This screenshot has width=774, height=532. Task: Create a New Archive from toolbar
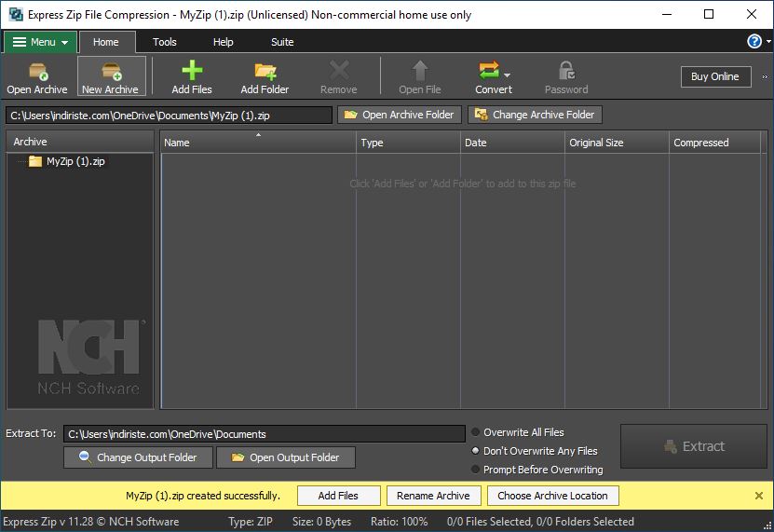112,76
